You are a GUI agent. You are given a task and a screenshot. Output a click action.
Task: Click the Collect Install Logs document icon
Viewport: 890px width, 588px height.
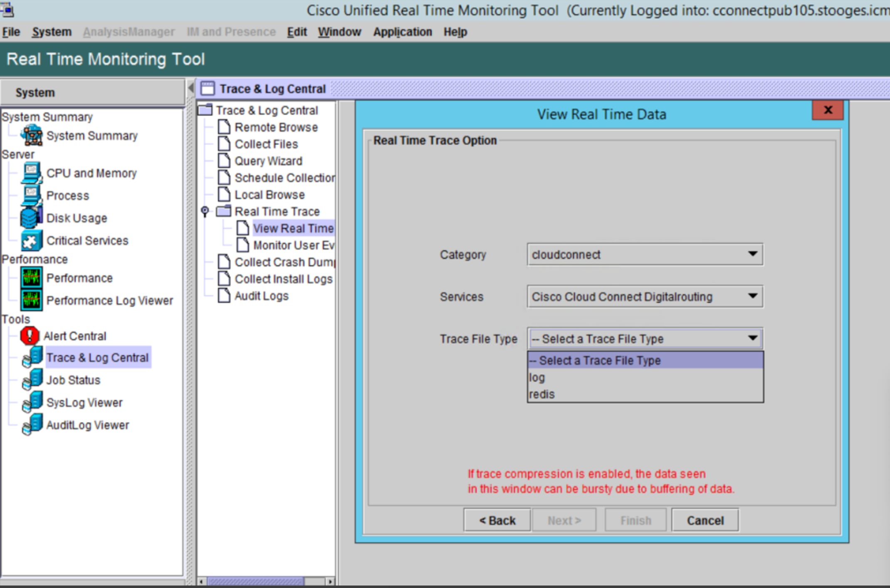[x=224, y=279]
